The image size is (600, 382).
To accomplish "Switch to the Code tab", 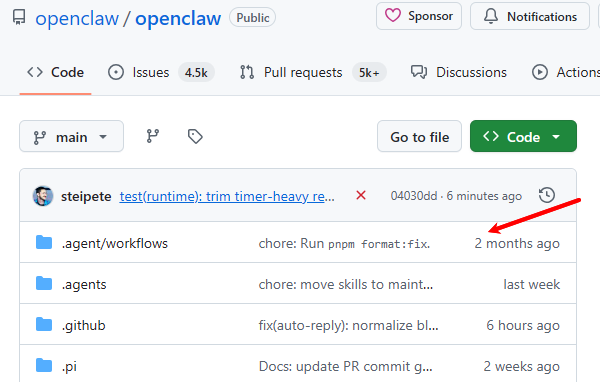I will (55, 72).
